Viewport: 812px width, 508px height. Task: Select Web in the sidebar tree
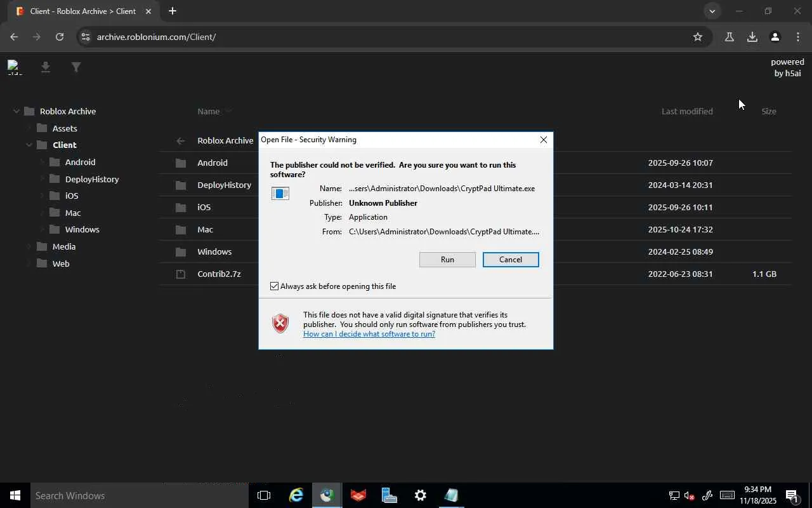pos(61,264)
